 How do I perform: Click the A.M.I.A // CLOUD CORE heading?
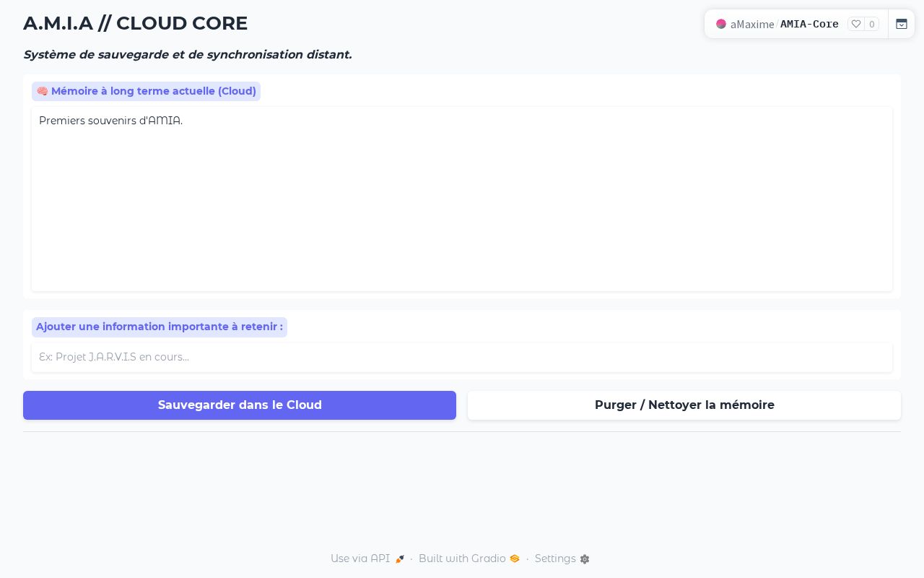(x=135, y=23)
